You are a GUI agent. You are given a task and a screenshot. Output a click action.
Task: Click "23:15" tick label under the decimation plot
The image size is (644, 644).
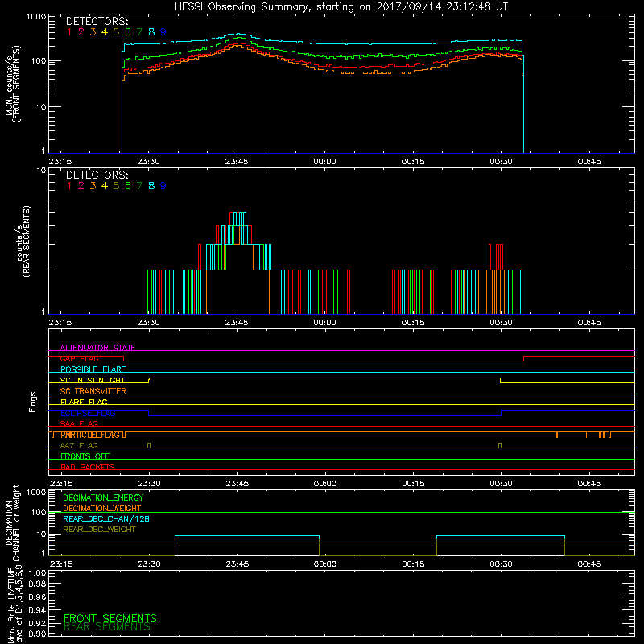coord(61,564)
